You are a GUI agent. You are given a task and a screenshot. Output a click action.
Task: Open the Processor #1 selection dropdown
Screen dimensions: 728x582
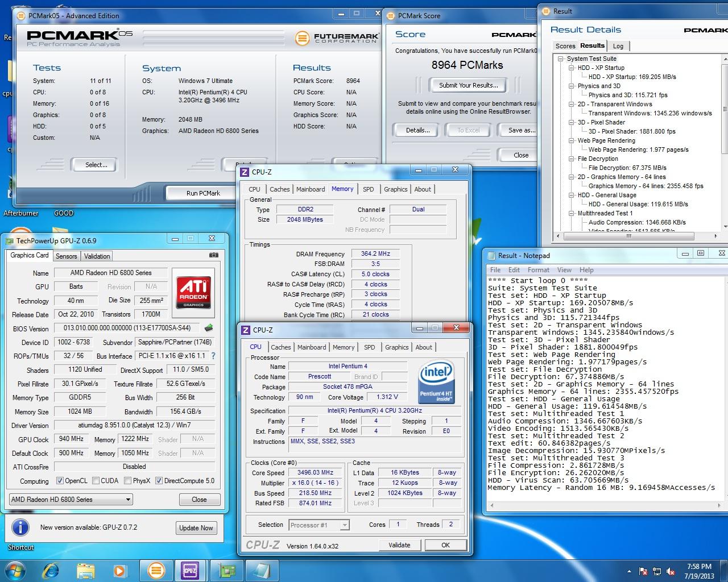point(319,525)
